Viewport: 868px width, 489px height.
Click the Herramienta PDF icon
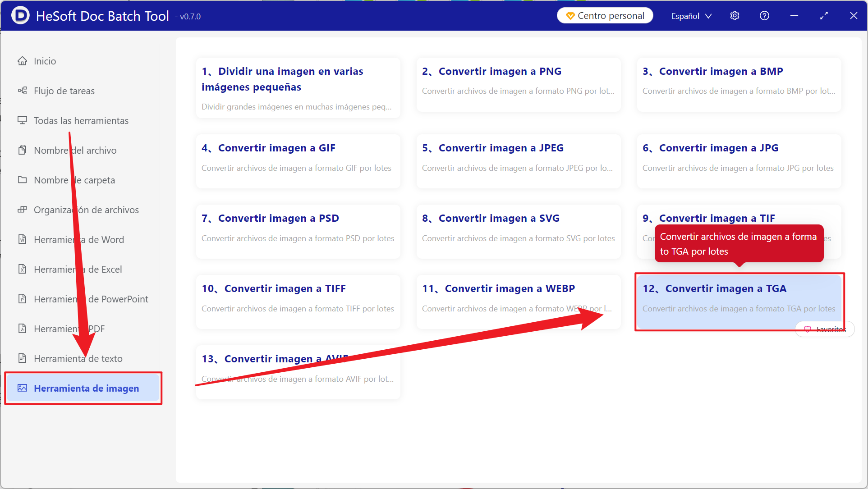tap(22, 329)
